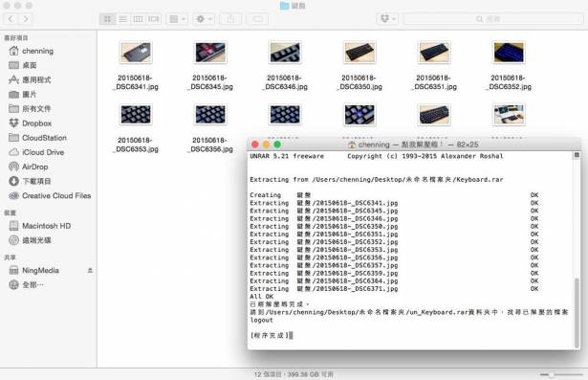The height and width of the screenshot is (380, 588).
Task: Click the share toolbar button
Action: click(x=230, y=19)
